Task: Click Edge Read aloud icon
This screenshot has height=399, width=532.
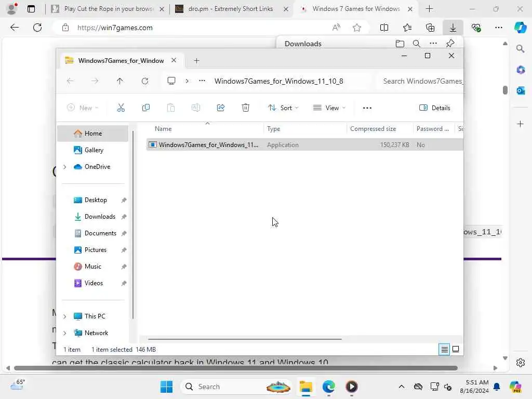Action: (336, 28)
